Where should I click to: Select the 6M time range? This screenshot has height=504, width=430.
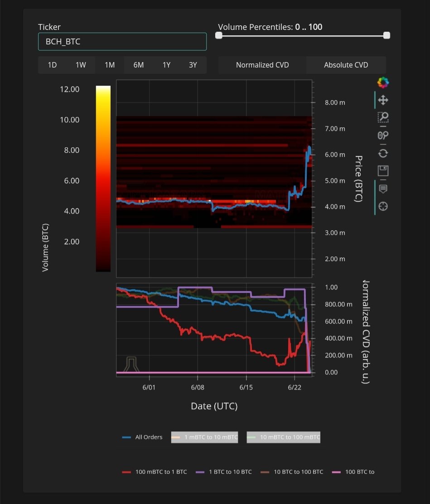point(139,65)
